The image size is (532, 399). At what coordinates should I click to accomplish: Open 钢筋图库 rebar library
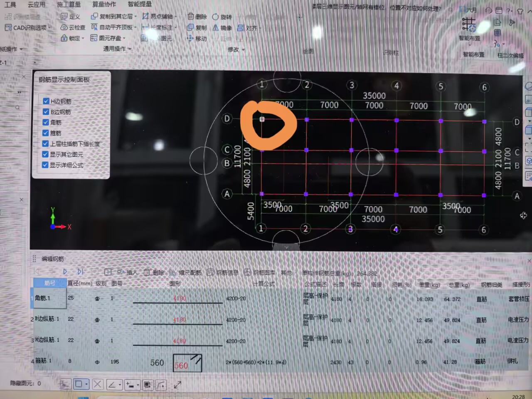[x=259, y=272]
